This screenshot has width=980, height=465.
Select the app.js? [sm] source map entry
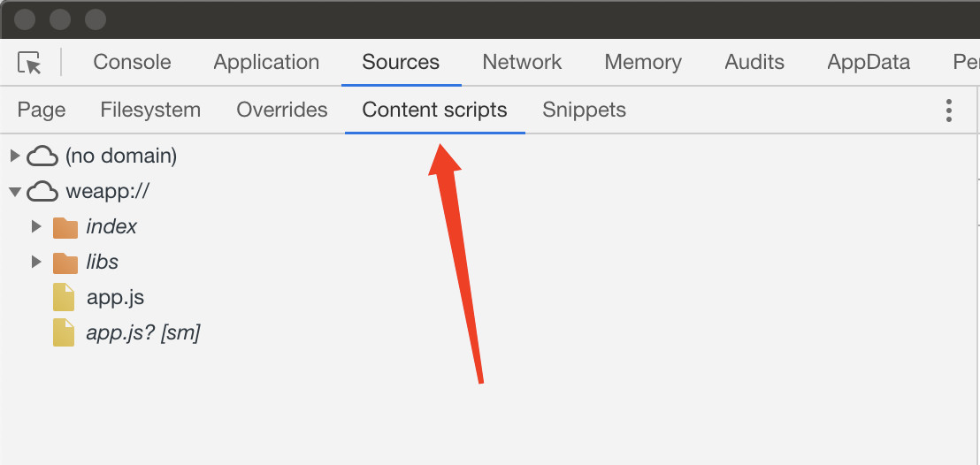[x=143, y=333]
